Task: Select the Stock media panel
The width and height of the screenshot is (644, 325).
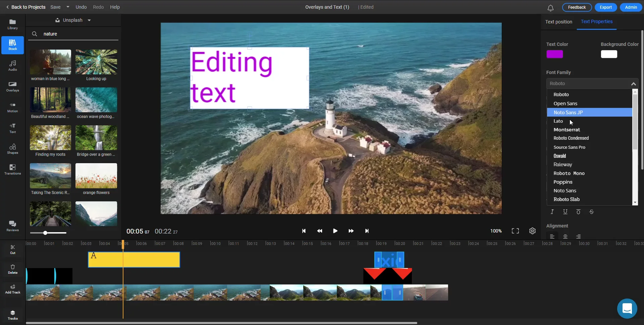Action: (12, 45)
